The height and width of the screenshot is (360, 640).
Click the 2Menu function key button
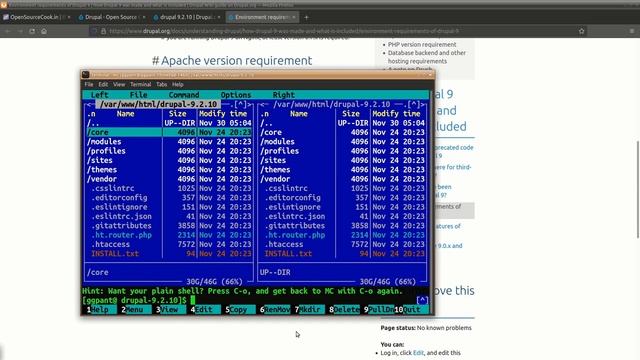(134, 310)
